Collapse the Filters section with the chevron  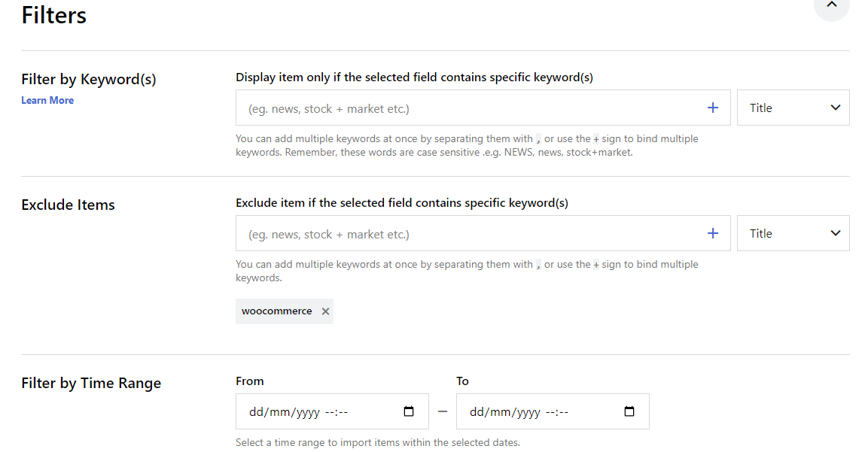coord(831,5)
